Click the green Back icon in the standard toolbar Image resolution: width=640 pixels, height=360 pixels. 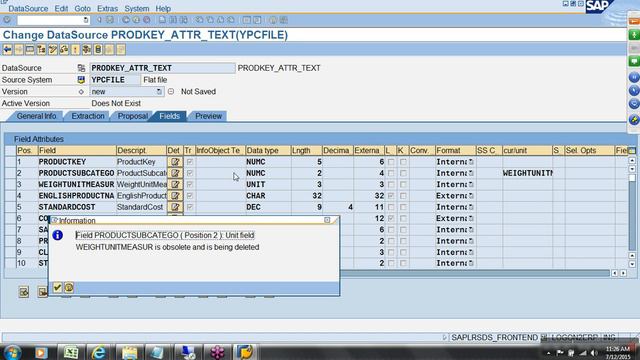(x=126, y=20)
